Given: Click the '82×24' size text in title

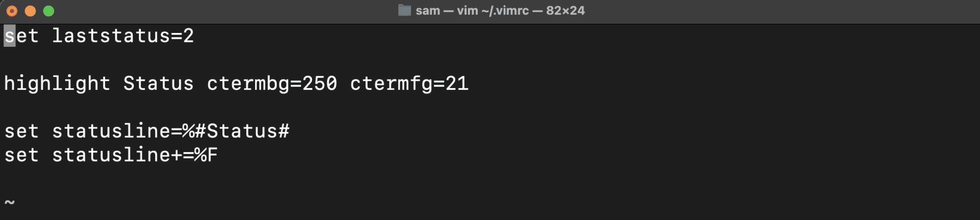Looking at the screenshot, I should click(565, 11).
